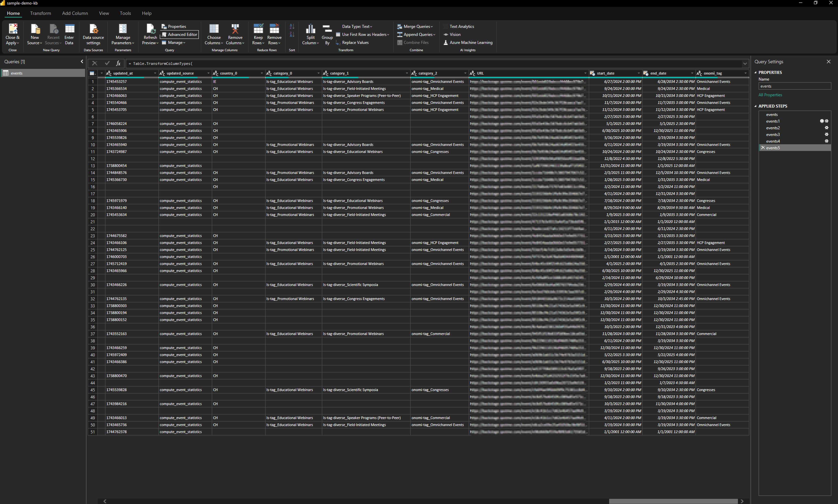Switch to the Home tab

tap(13, 13)
